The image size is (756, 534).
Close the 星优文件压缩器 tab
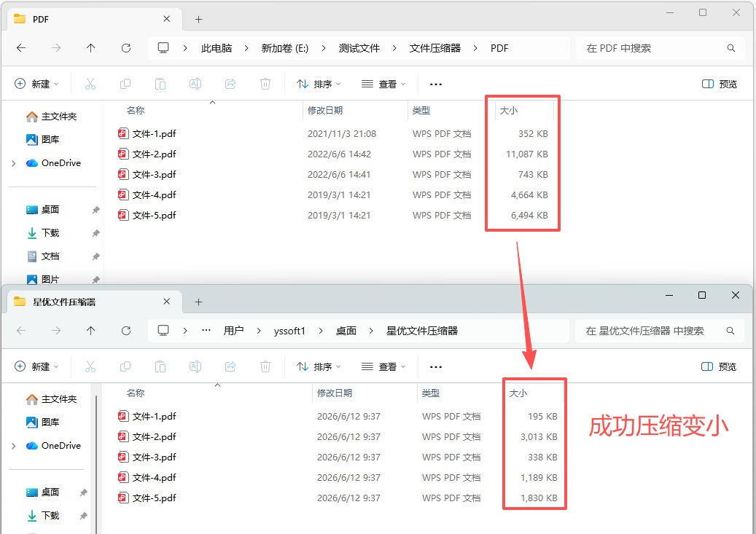coord(166,301)
